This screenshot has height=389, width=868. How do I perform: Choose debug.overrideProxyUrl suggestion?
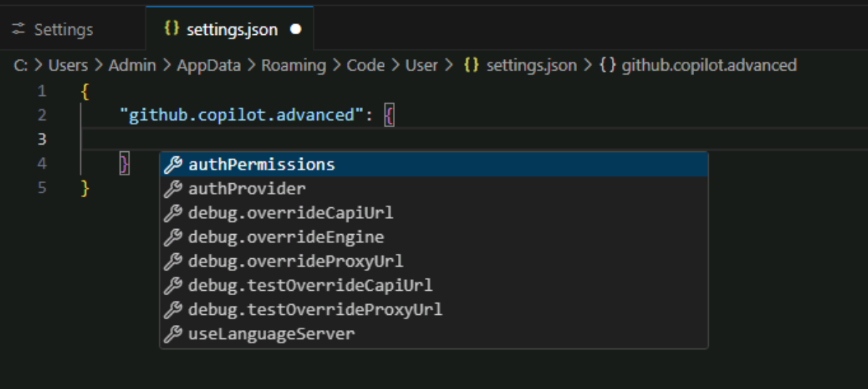434,261
